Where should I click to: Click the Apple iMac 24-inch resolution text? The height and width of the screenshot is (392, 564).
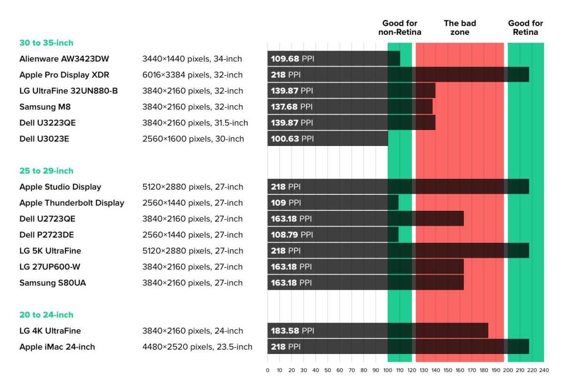(x=197, y=347)
